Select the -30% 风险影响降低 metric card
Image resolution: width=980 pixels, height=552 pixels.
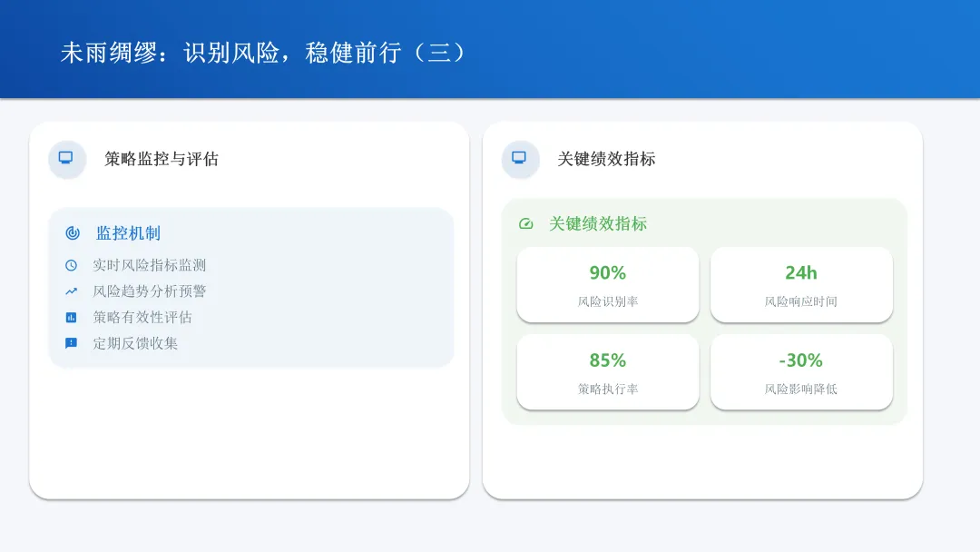[801, 371]
